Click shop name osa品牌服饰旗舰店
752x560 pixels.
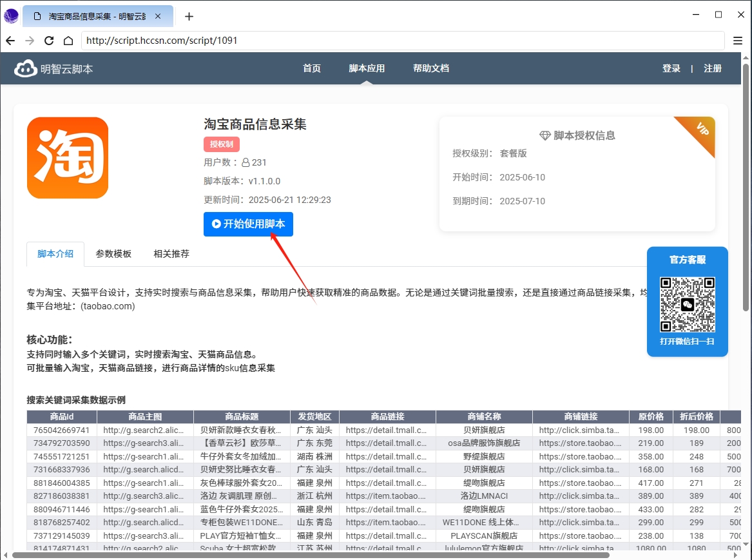(x=484, y=443)
